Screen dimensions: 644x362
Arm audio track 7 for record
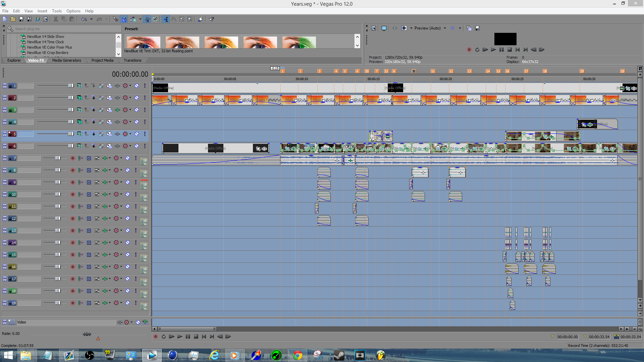tap(72, 158)
